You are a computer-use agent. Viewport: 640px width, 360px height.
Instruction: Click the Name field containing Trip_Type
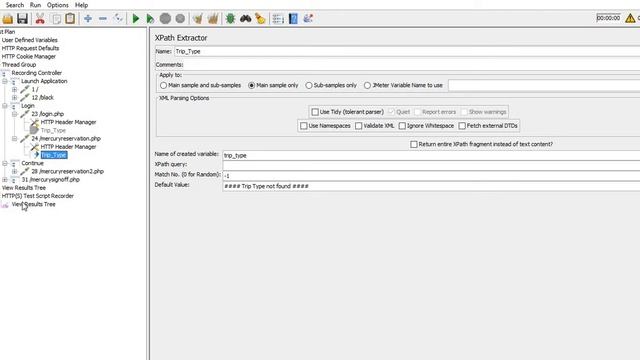coord(407,51)
